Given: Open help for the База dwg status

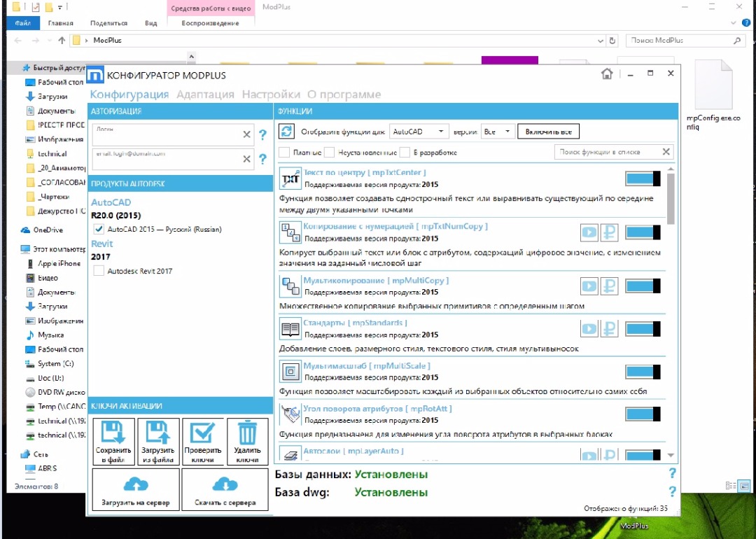Looking at the screenshot, I should click(x=673, y=492).
